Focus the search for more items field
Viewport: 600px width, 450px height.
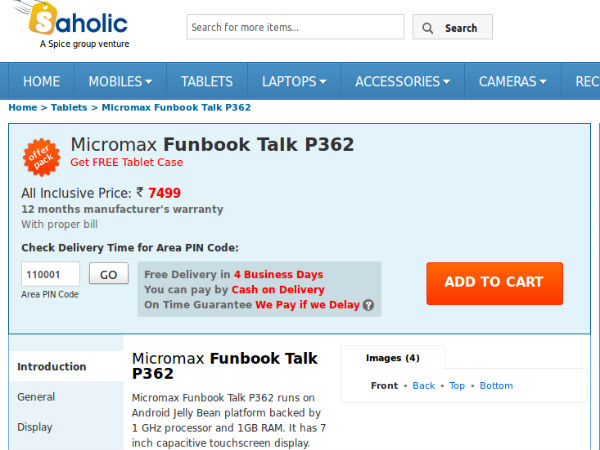click(295, 27)
